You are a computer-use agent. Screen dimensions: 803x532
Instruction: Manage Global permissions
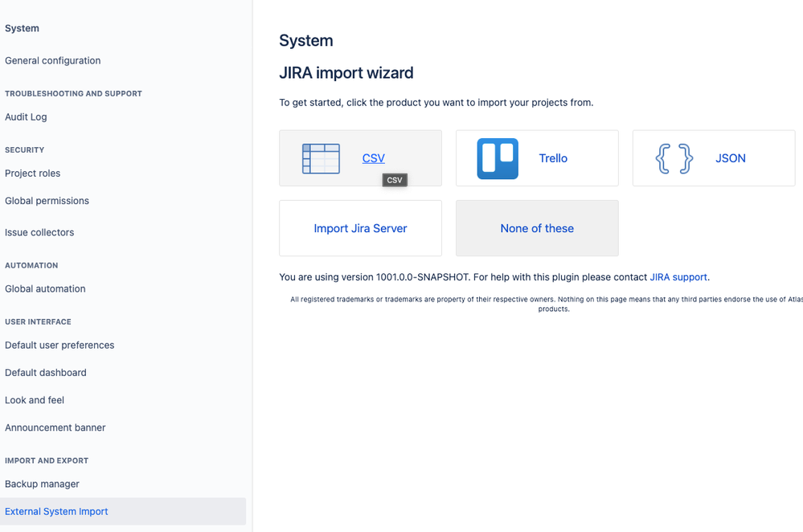pos(47,201)
